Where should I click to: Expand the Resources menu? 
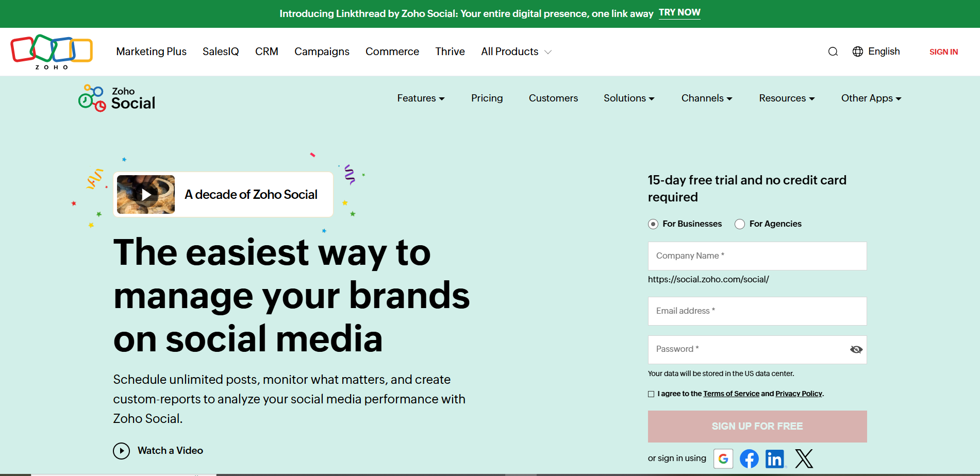pyautogui.click(x=787, y=98)
